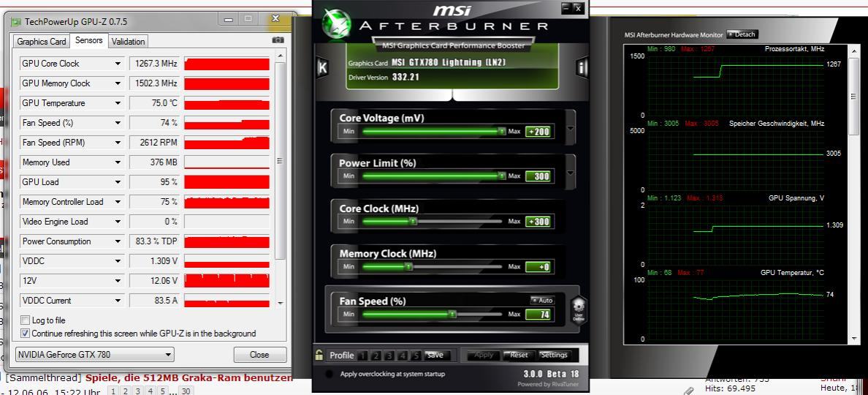
Task: Open the GPU Load sensor dropdown
Action: click(118, 182)
